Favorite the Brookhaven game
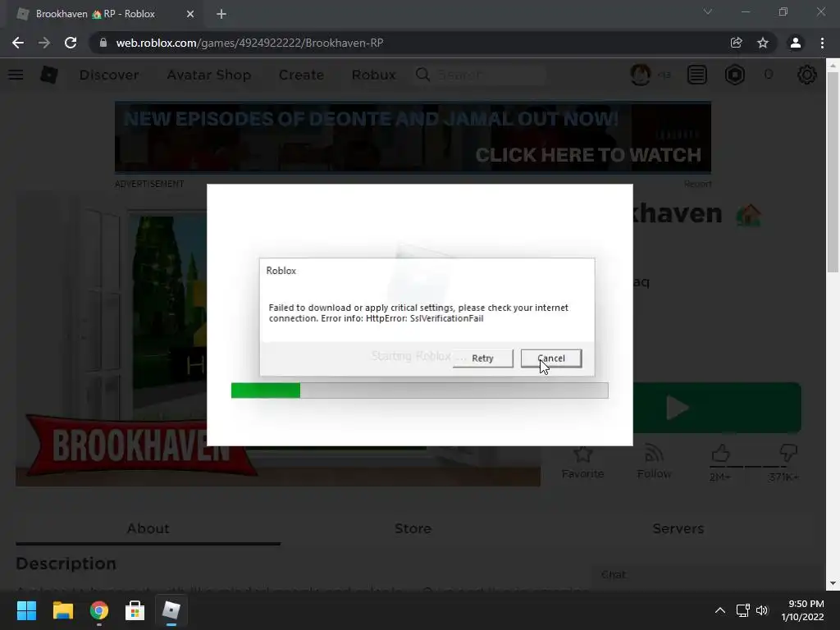This screenshot has width=840, height=630. 583,463
